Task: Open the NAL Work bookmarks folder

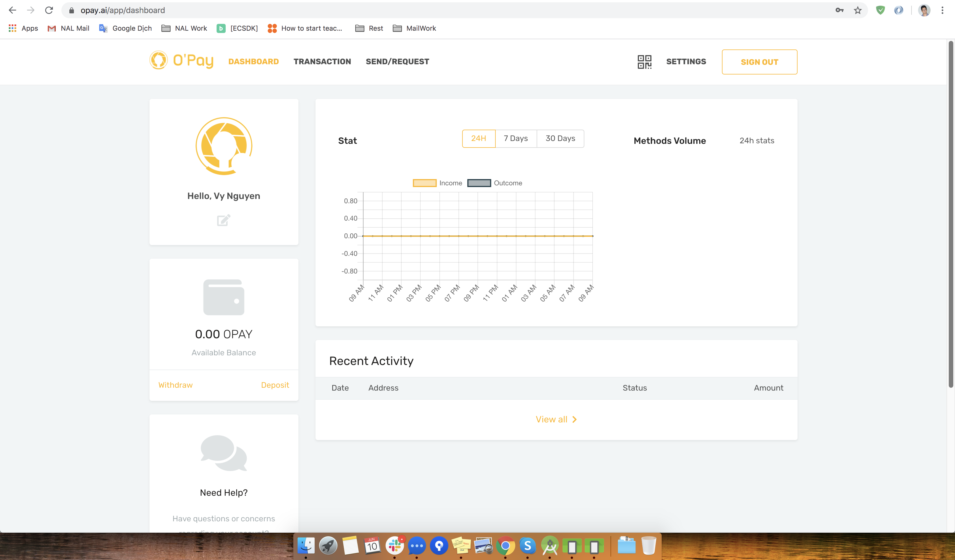Action: click(184, 28)
